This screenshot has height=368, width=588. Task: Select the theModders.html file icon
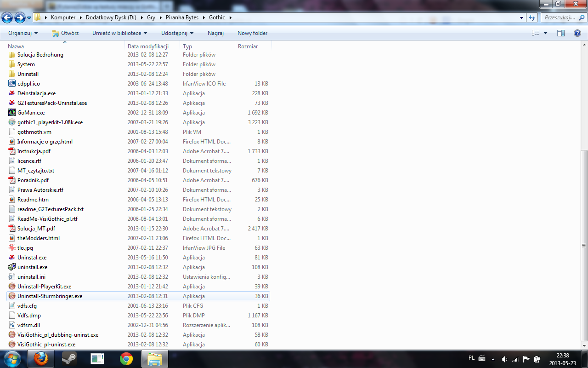(12, 238)
